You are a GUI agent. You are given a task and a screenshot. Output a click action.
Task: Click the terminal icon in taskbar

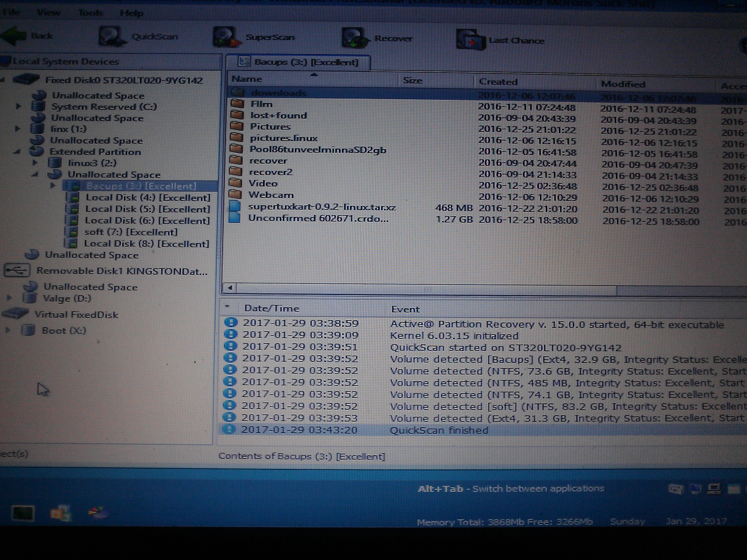pos(23,513)
